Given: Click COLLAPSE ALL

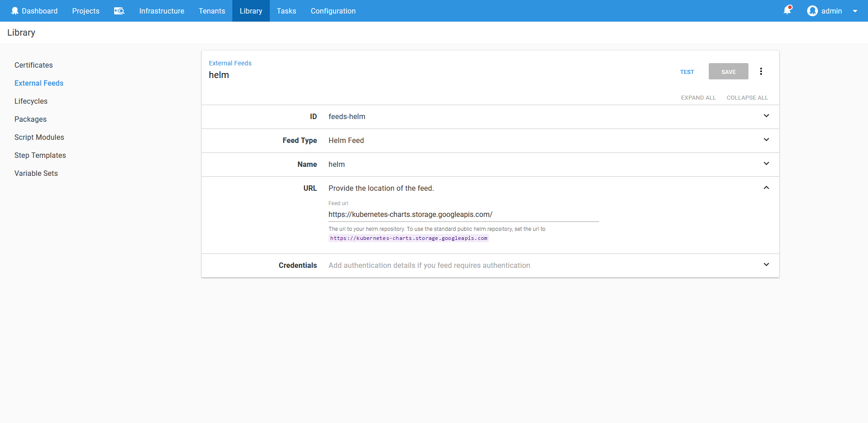Looking at the screenshot, I should coord(747,97).
